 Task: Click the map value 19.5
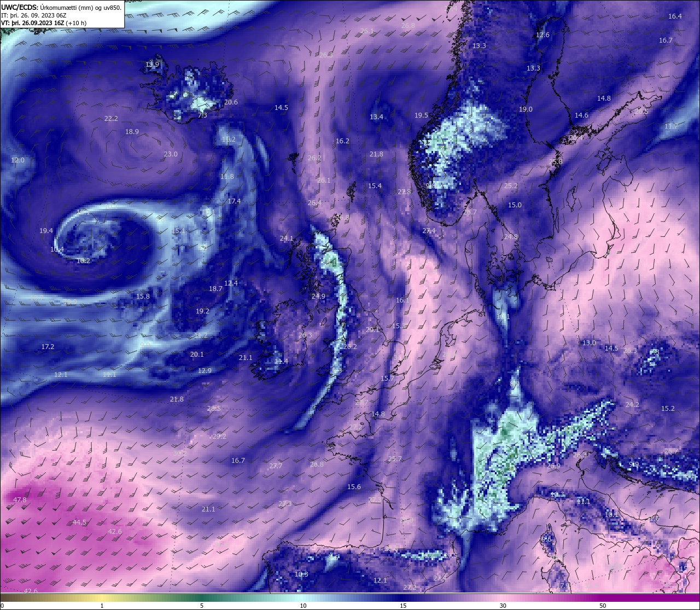(x=421, y=115)
